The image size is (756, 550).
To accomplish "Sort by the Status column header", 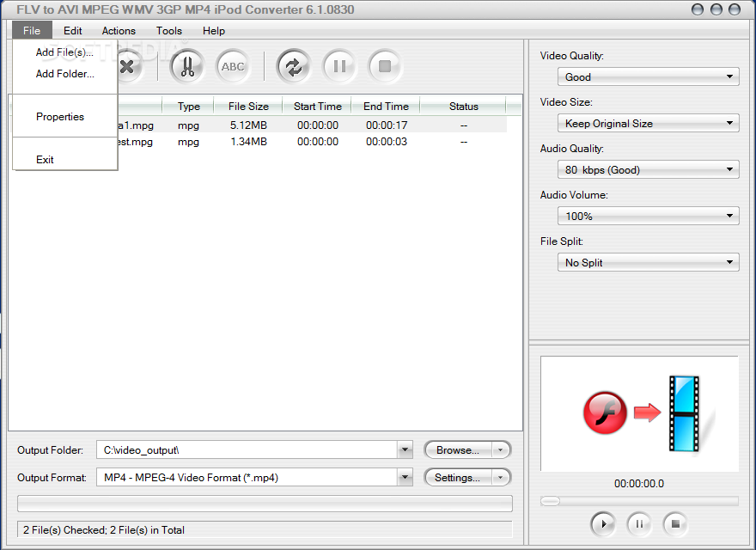I will [463, 107].
